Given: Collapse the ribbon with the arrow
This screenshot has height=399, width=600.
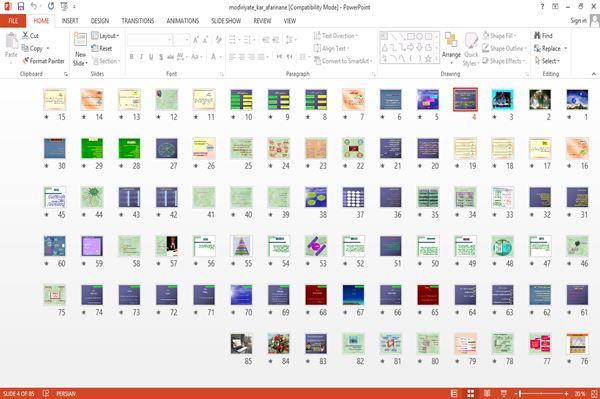Looking at the screenshot, I should pos(594,73).
